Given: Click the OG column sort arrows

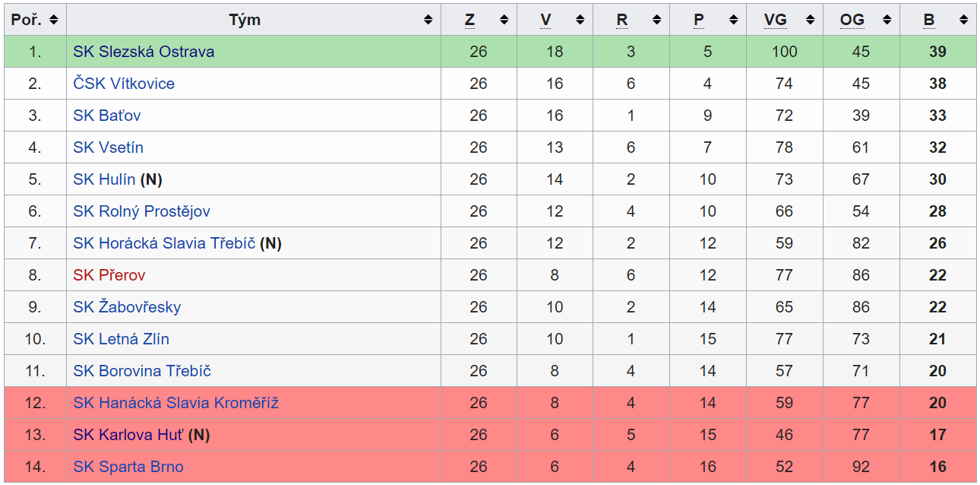Looking at the screenshot, I should (x=887, y=20).
